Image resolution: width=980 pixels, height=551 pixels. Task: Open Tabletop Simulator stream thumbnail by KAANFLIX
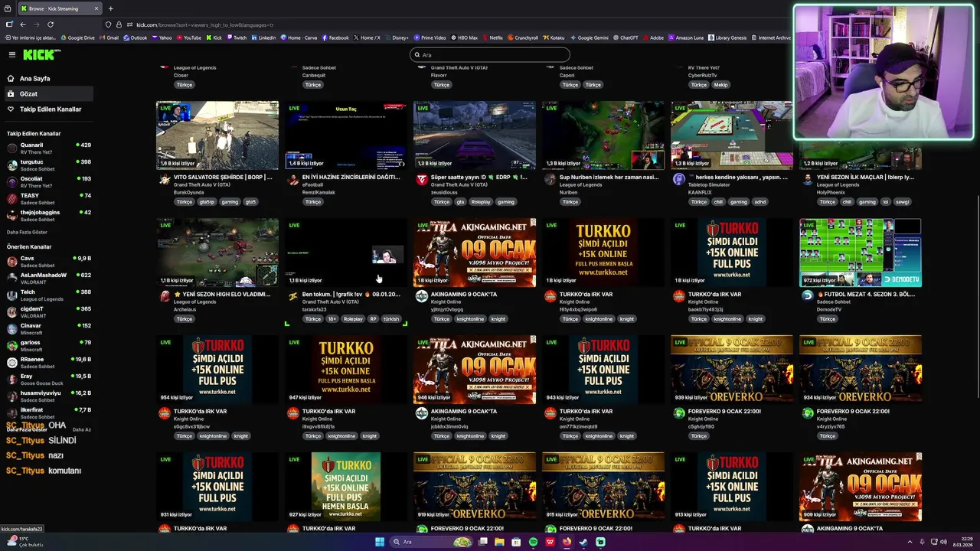(x=731, y=135)
